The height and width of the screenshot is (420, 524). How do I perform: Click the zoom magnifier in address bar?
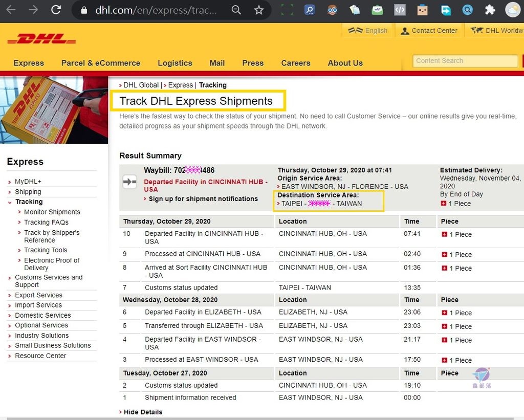tap(236, 10)
